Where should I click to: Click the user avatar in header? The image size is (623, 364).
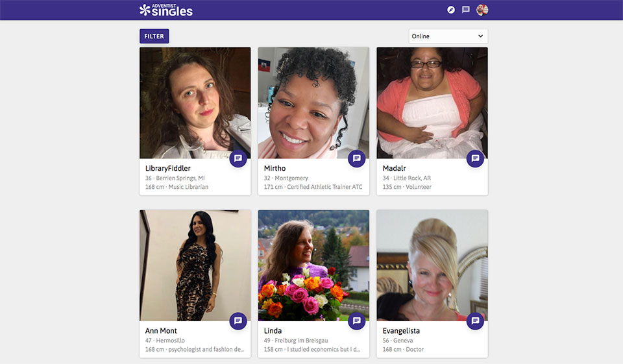pyautogui.click(x=482, y=10)
